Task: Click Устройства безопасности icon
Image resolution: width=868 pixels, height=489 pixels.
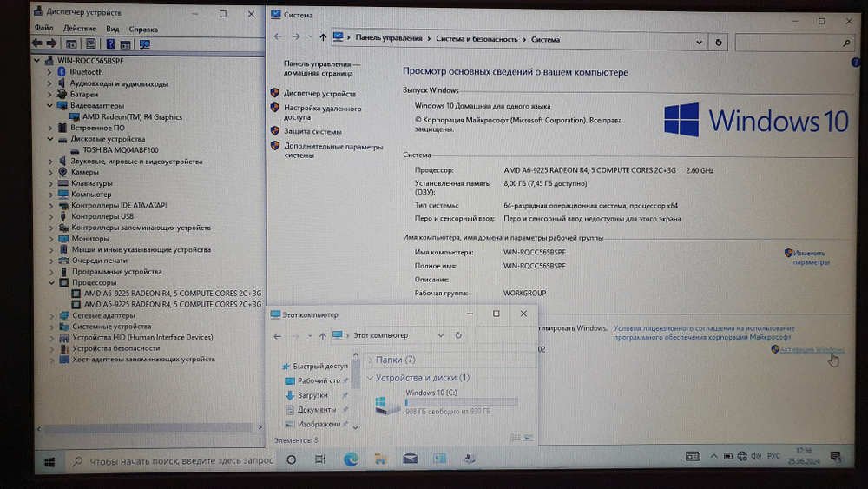Action: 64,348
